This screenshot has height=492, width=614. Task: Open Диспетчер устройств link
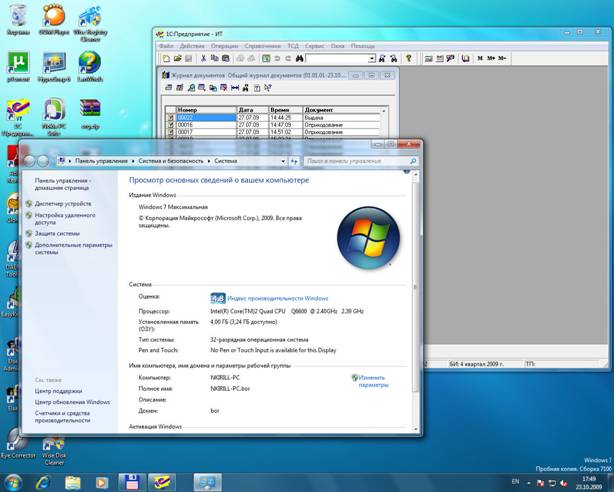(x=63, y=204)
